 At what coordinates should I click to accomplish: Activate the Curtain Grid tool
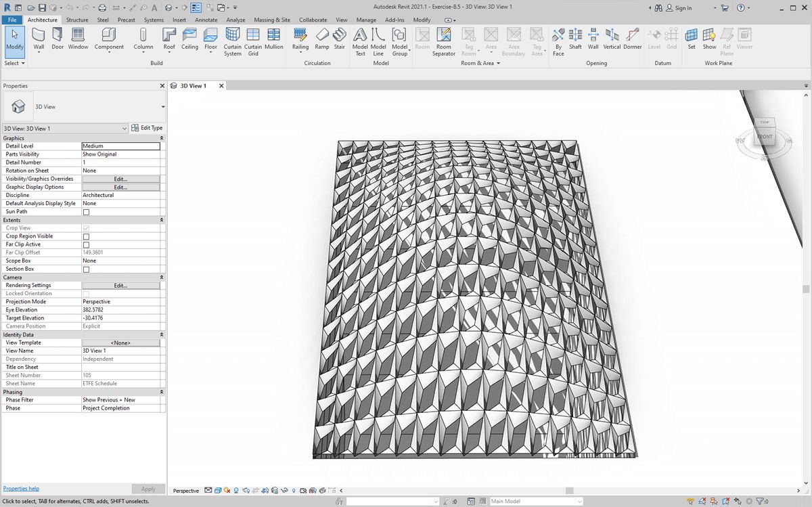coord(253,39)
